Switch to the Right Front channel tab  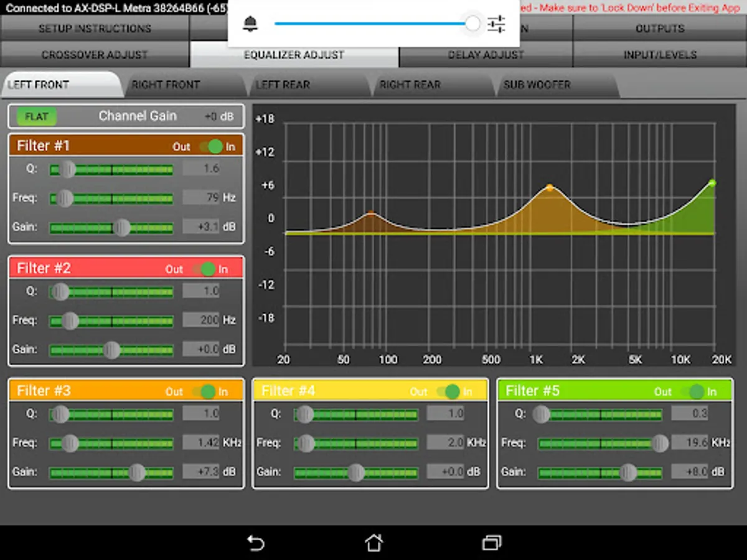click(x=166, y=85)
